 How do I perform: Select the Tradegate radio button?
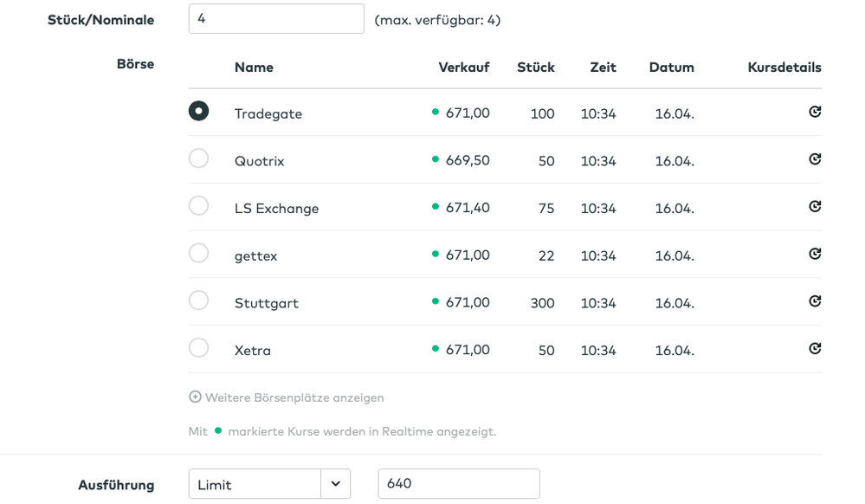(198, 111)
